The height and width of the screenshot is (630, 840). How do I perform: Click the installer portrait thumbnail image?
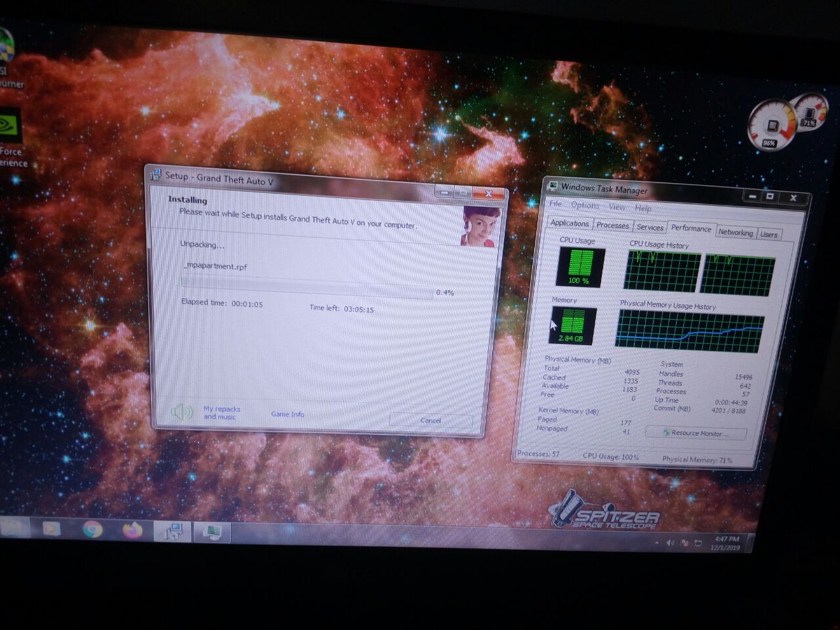[479, 227]
